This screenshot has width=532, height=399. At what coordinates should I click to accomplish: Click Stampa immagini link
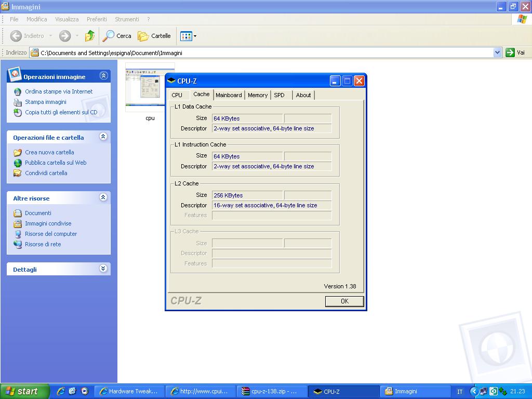pos(46,102)
